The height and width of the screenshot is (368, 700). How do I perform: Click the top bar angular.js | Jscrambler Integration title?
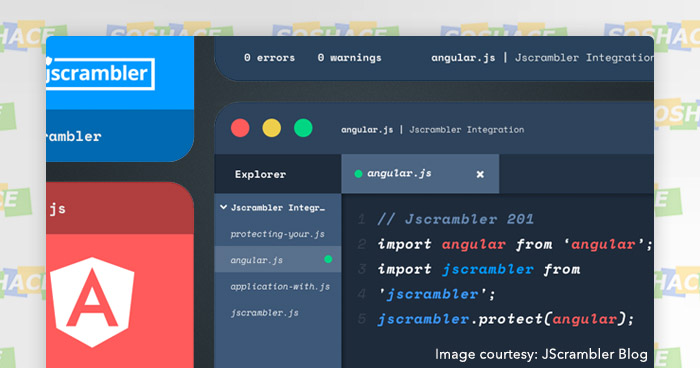pos(542,58)
